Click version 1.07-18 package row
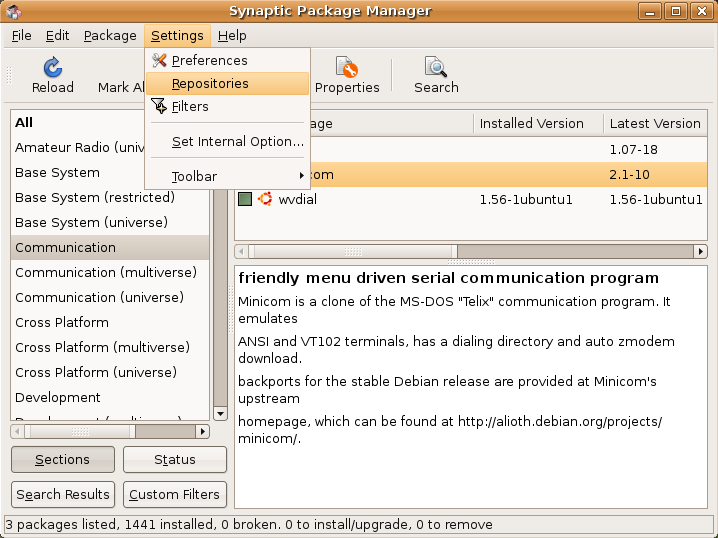 (508, 149)
